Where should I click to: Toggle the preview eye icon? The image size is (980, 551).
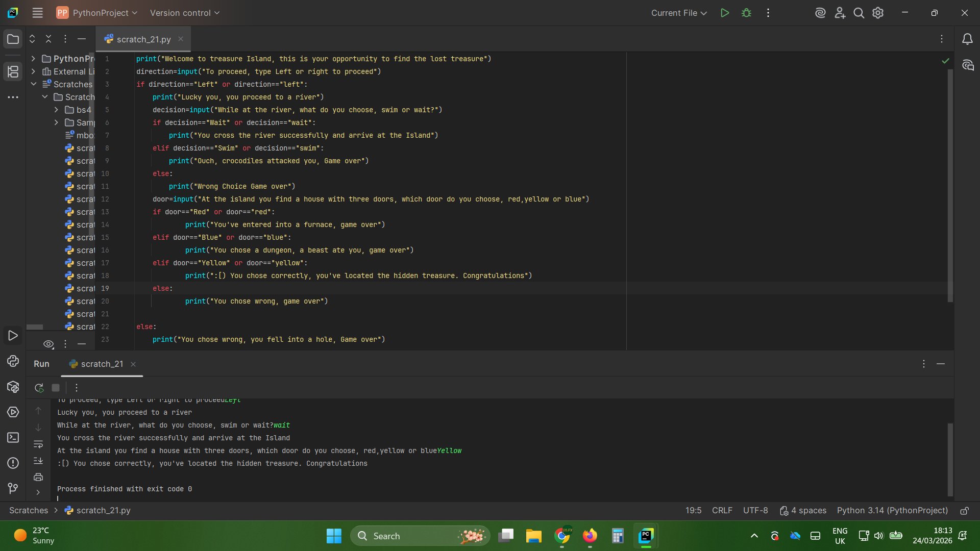tap(48, 344)
